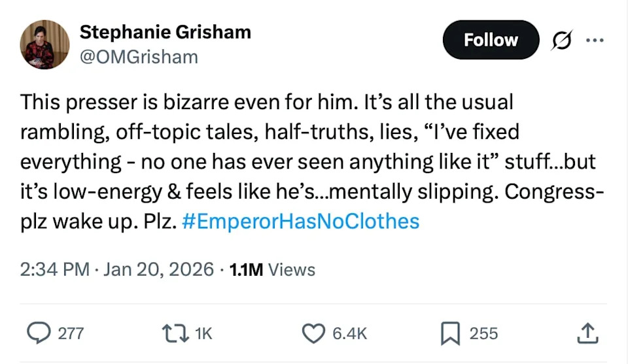Click the Jan 20, 2026 date
The width and height of the screenshot is (628, 364).
tap(158, 269)
